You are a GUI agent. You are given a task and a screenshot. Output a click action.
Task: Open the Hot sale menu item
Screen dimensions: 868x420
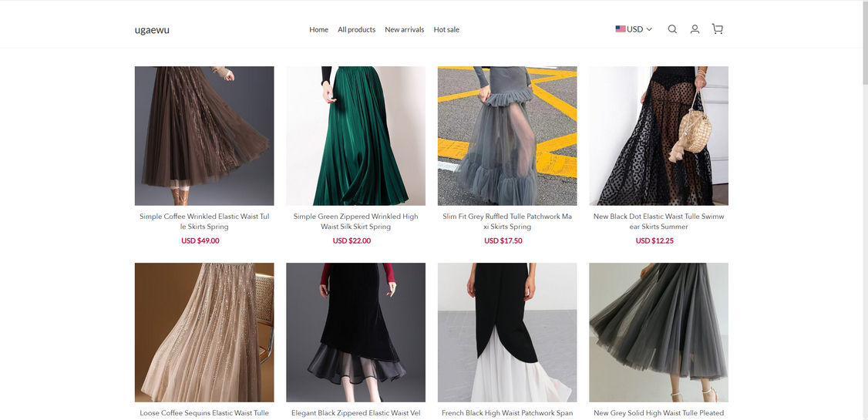tap(446, 30)
